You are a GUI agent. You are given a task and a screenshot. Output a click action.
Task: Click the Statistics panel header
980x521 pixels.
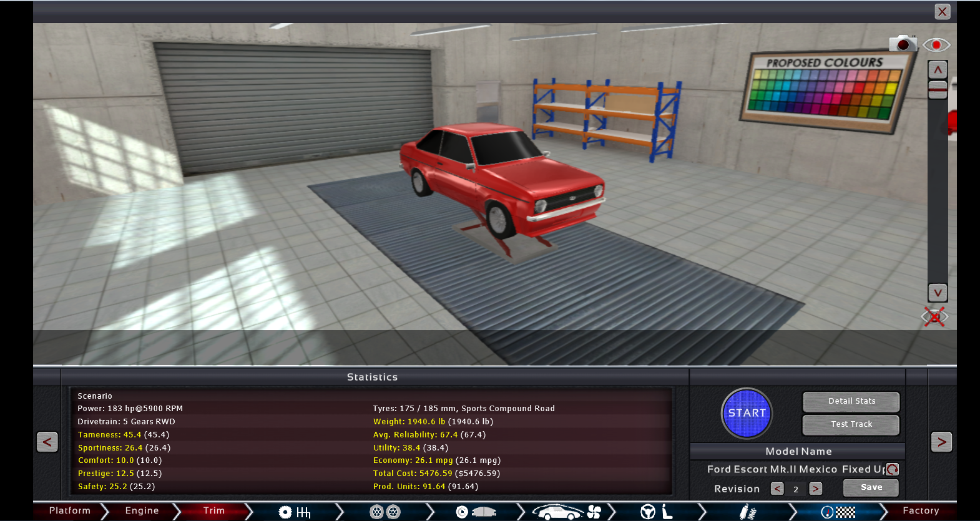click(372, 377)
